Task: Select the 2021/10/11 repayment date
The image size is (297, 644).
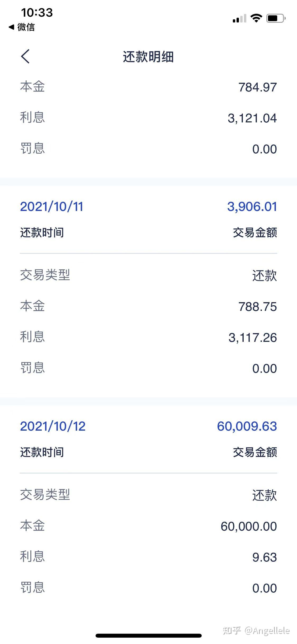Action: pos(52,206)
